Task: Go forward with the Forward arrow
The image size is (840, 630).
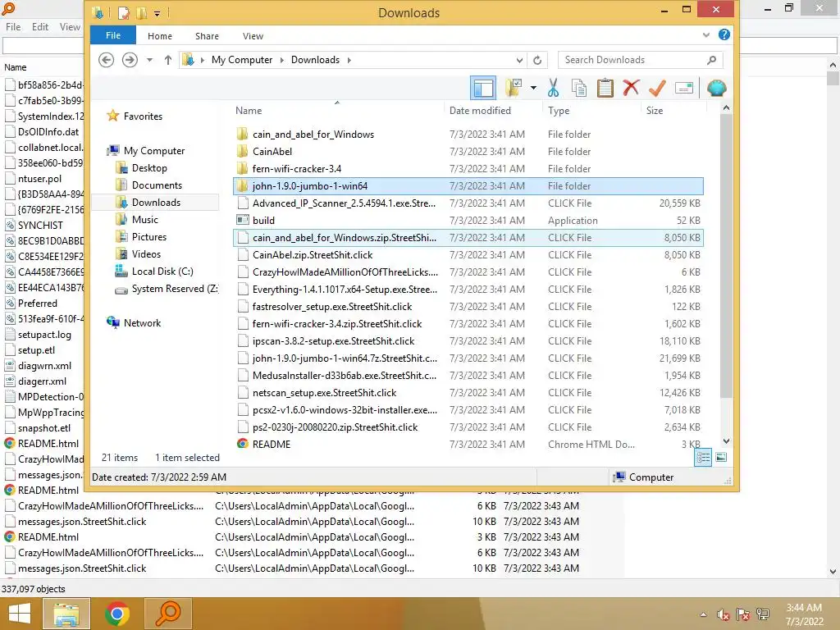Action: (130, 60)
